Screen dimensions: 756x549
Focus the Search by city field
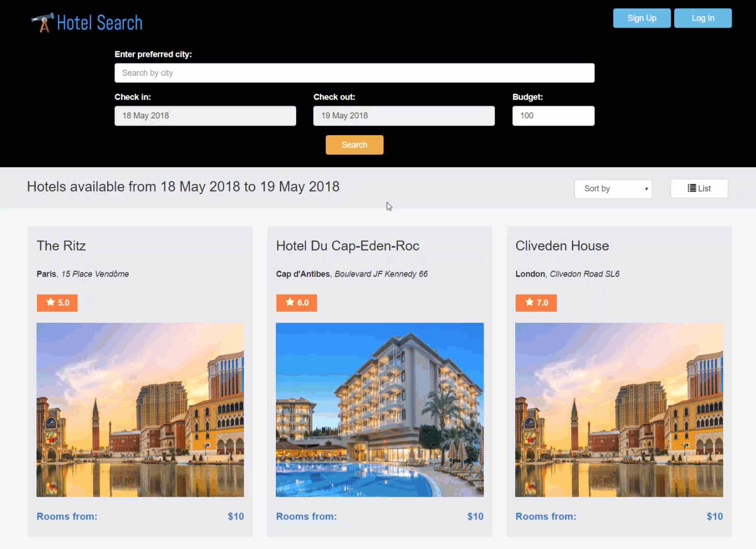click(x=355, y=73)
